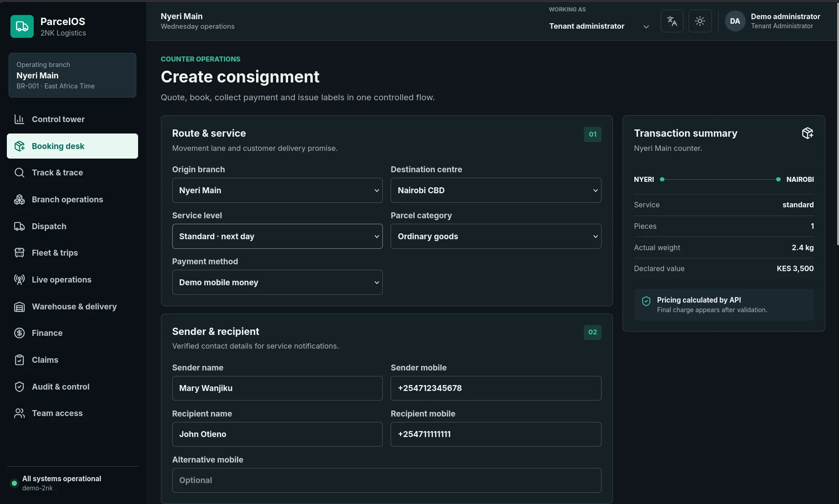
Task: Click the page vertical scrollbar
Action: pos(837,123)
